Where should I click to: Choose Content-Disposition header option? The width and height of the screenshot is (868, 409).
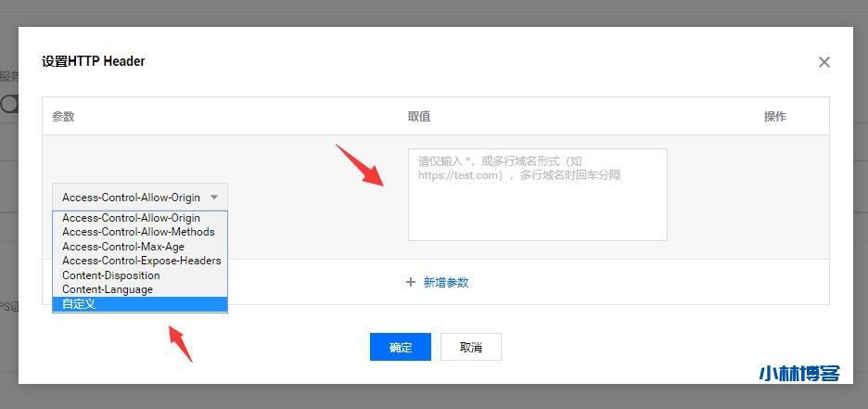(x=111, y=275)
